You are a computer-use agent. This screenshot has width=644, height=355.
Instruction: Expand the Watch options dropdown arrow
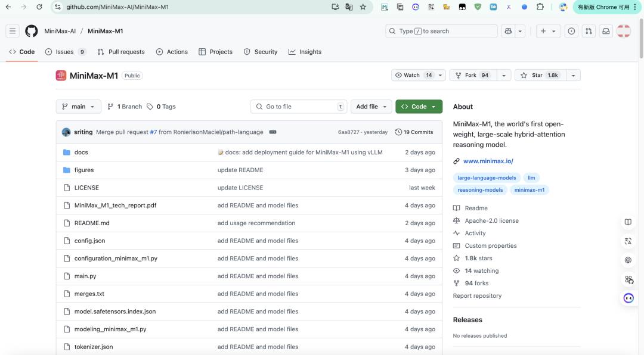(440, 76)
